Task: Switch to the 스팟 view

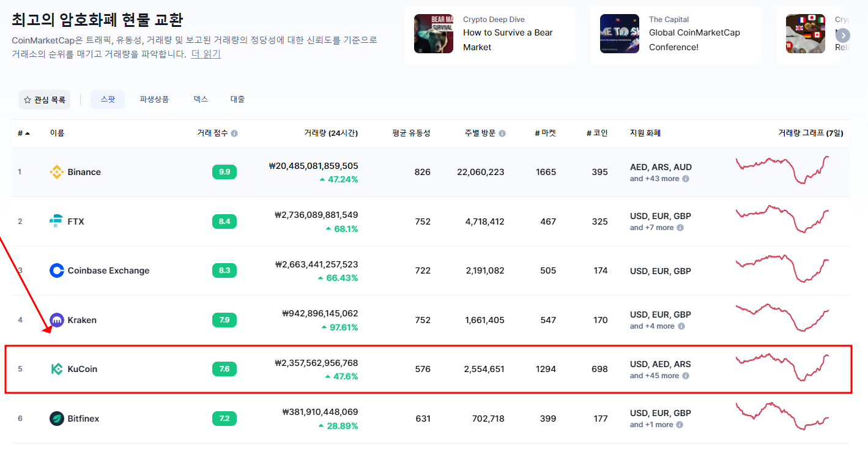Action: pyautogui.click(x=108, y=99)
